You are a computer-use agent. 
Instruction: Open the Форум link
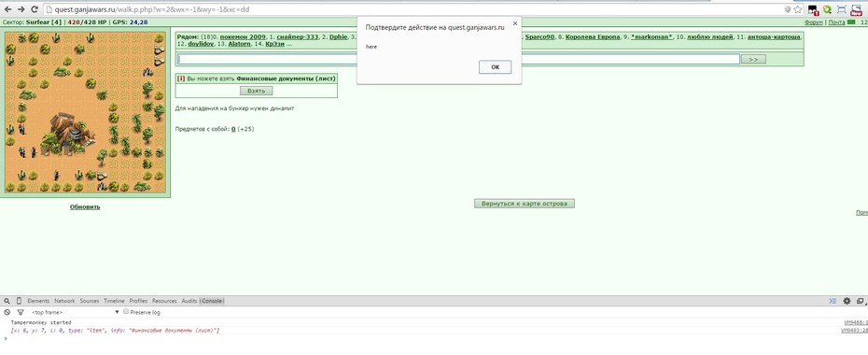point(813,22)
